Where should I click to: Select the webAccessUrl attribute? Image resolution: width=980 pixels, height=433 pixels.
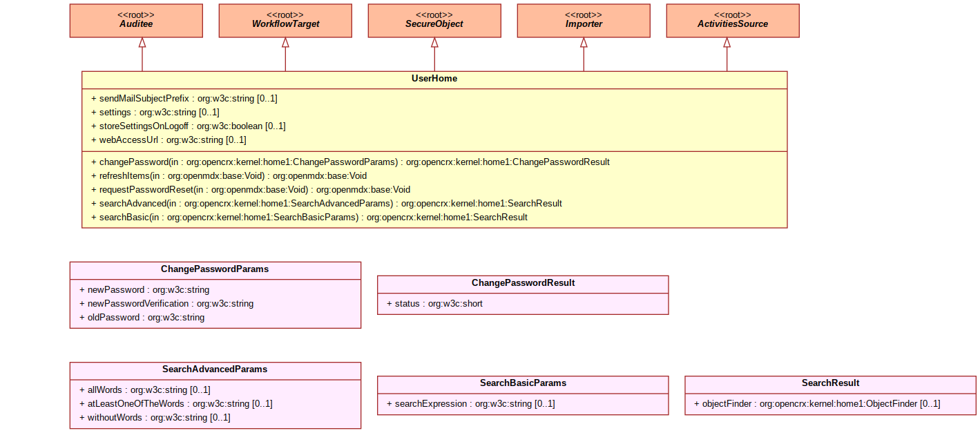[169, 140]
